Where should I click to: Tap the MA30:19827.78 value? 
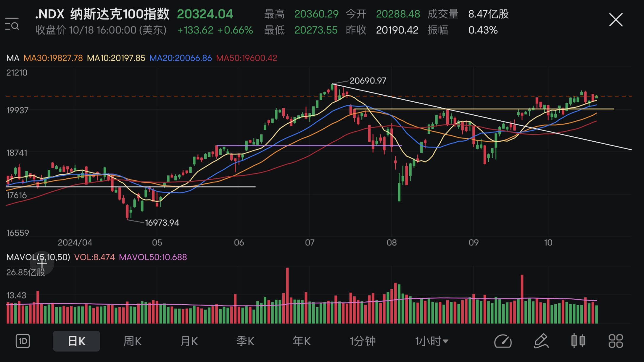(x=53, y=58)
